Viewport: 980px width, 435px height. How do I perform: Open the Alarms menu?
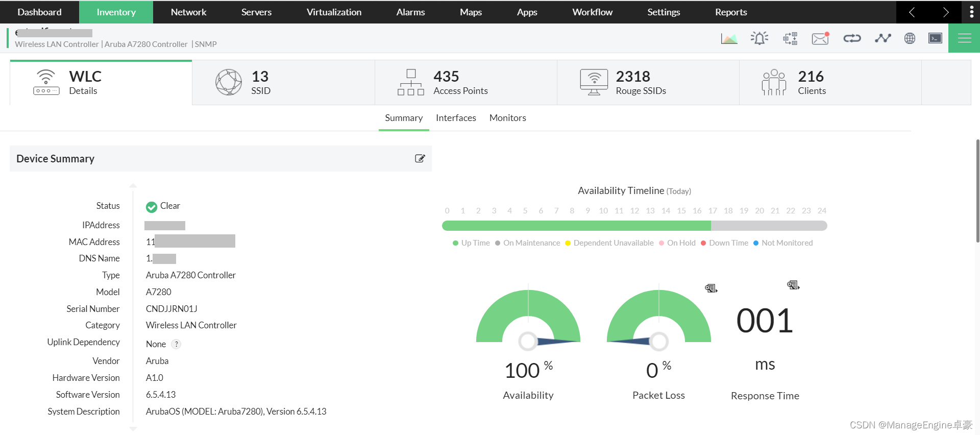[410, 12]
